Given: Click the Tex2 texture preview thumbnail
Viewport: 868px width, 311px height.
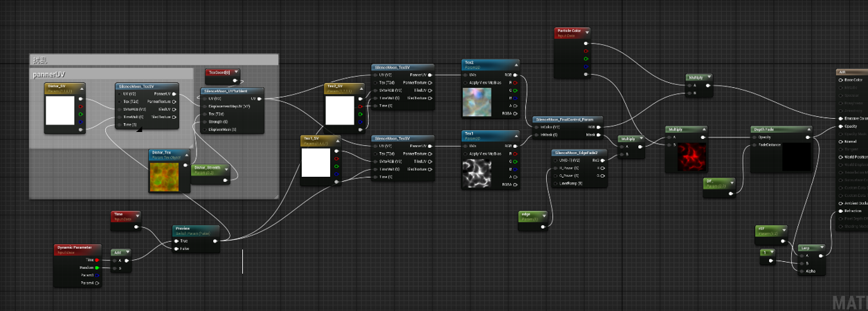Looking at the screenshot, I should 477,102.
